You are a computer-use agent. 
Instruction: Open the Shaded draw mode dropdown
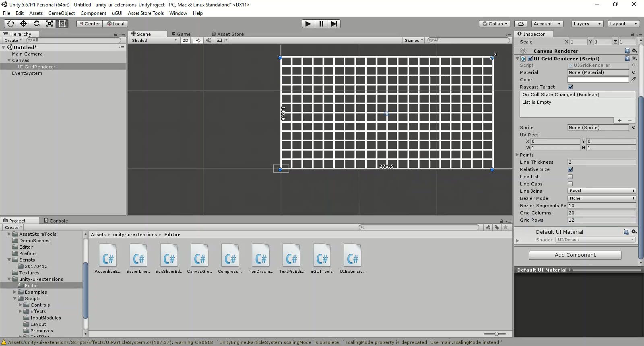point(154,40)
